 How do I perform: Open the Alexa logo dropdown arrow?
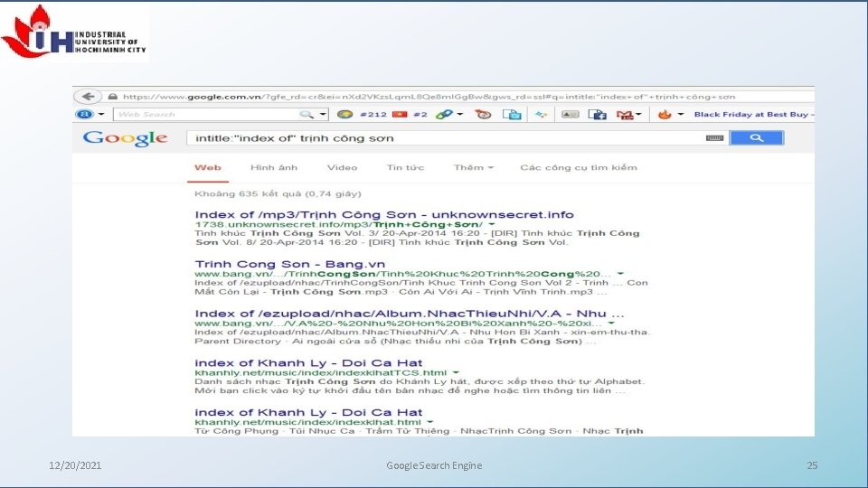tap(101, 115)
